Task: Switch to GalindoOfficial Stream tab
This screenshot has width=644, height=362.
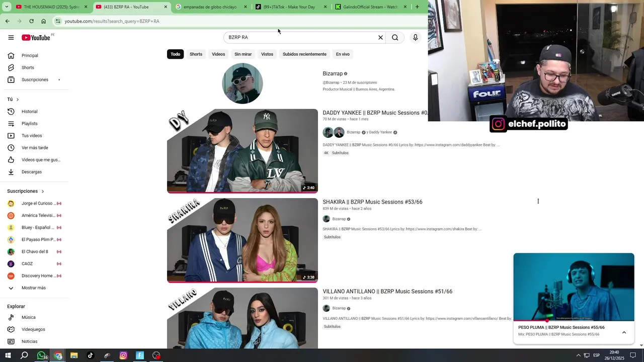Action: [x=370, y=7]
